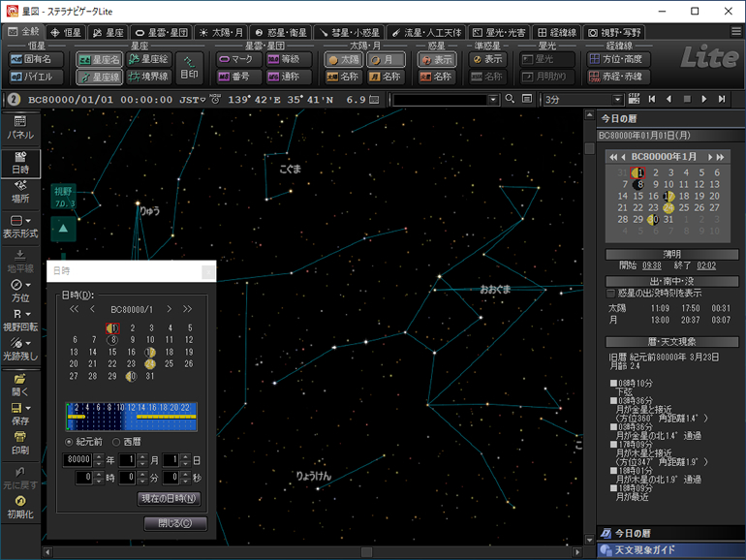Click the 元に戻す undo icon
The width and height of the screenshot is (746, 560).
[x=20, y=479]
